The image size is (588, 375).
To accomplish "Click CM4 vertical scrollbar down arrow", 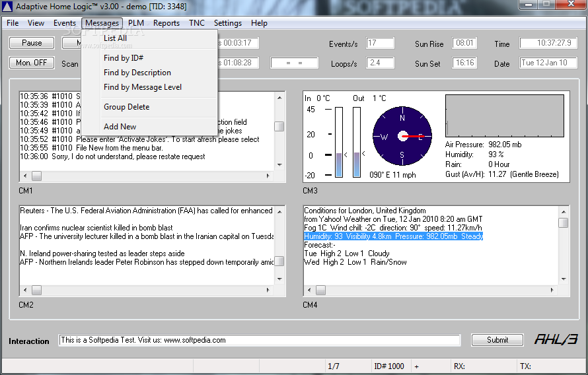I will coord(564,279).
